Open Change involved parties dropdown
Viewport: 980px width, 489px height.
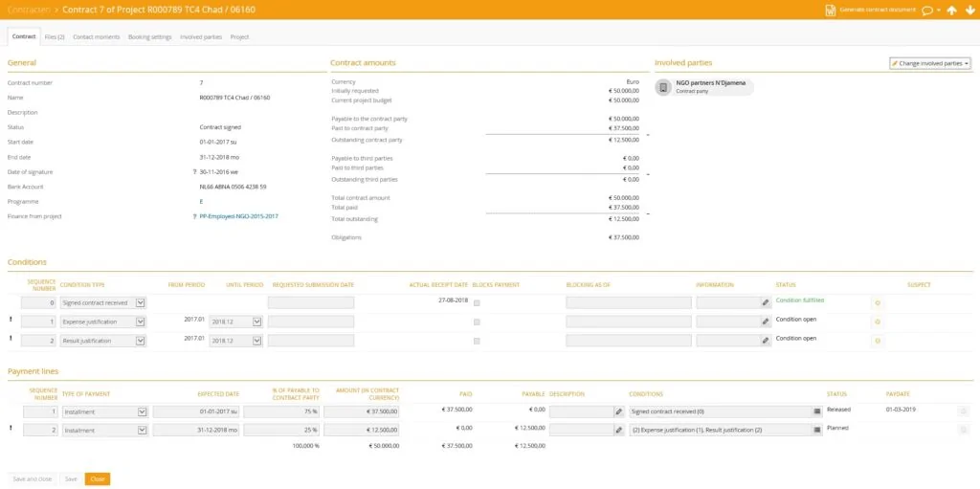(x=930, y=63)
